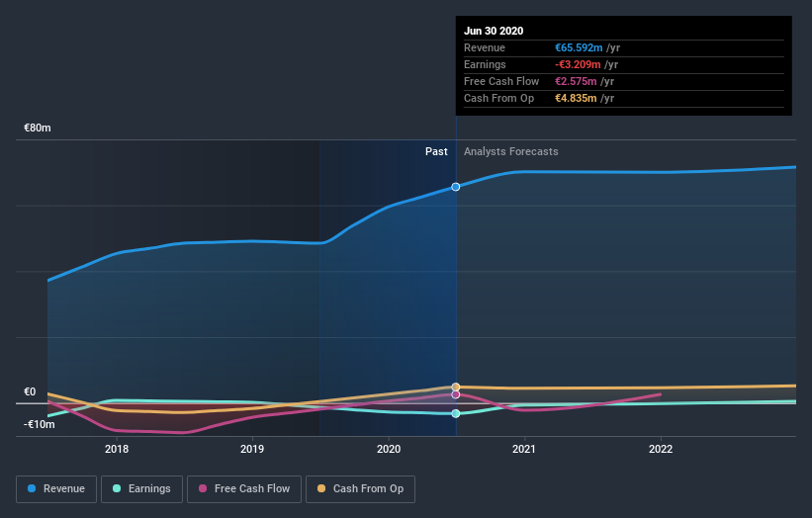Click the 2019 x-axis label
The image size is (812, 518).
tap(252, 449)
